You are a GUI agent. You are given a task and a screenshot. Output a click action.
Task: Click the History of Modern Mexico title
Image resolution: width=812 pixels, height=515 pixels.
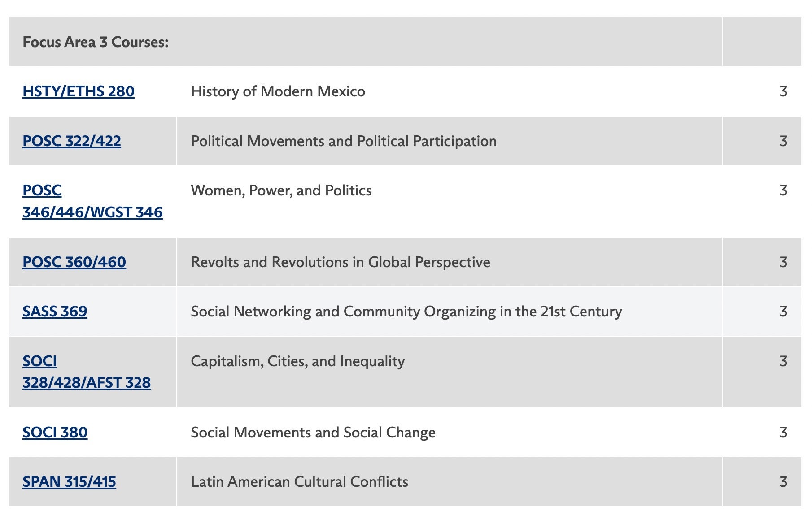pos(278,91)
